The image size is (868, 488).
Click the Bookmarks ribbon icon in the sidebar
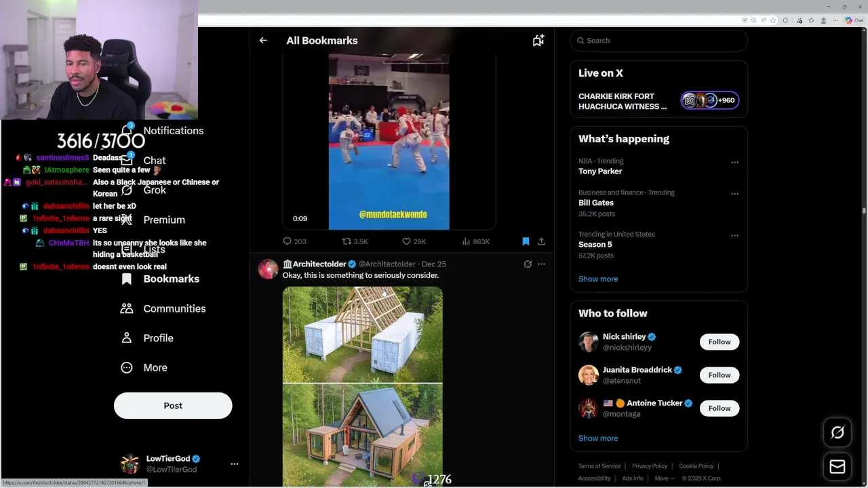pos(127,279)
